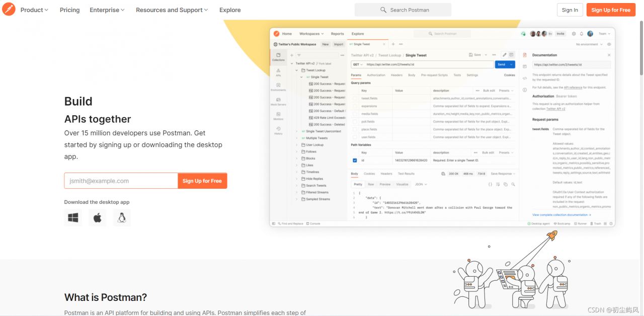This screenshot has height=316, width=644.
Task: Open the Pricing page
Action: [x=69, y=10]
